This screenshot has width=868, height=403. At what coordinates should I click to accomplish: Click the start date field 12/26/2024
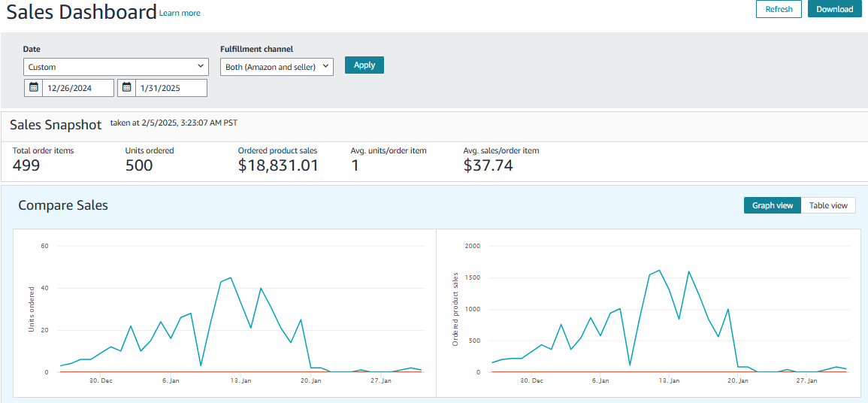coord(78,87)
